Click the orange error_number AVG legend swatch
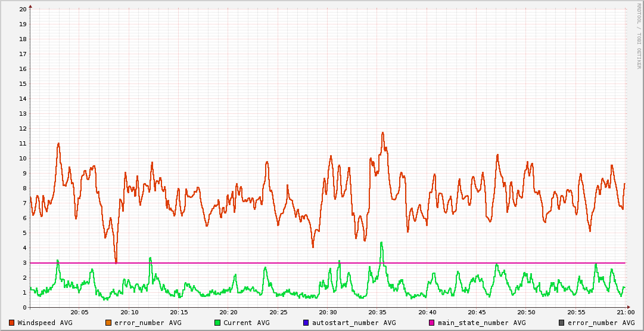The width and height of the screenshot is (644, 331). tap(108, 323)
